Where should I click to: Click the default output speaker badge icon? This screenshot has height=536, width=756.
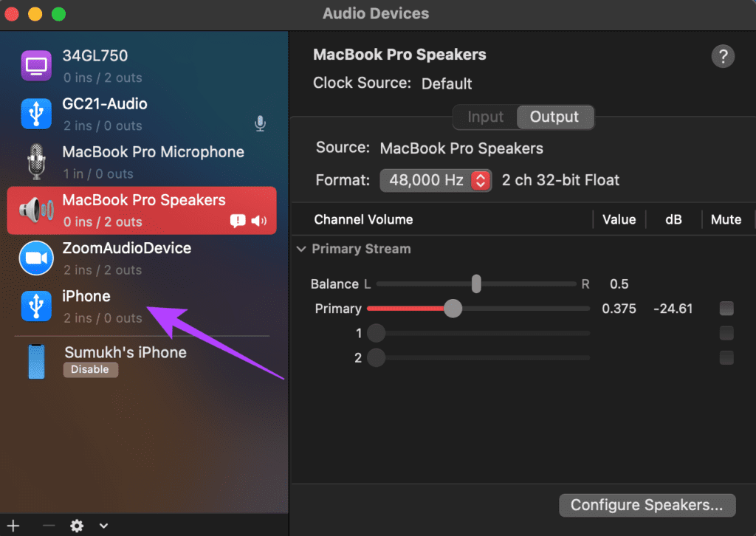259,221
